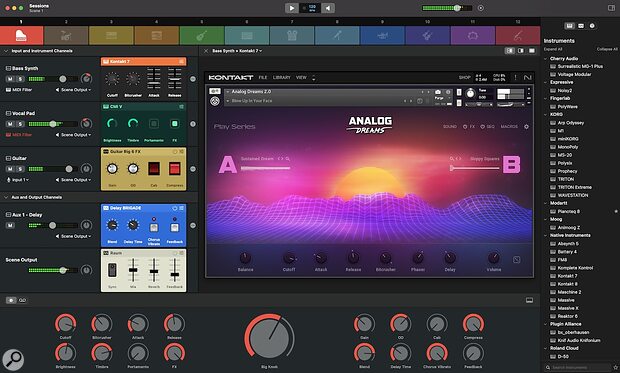Open Aux 1 Delay Scene Output dropdown

[73, 236]
